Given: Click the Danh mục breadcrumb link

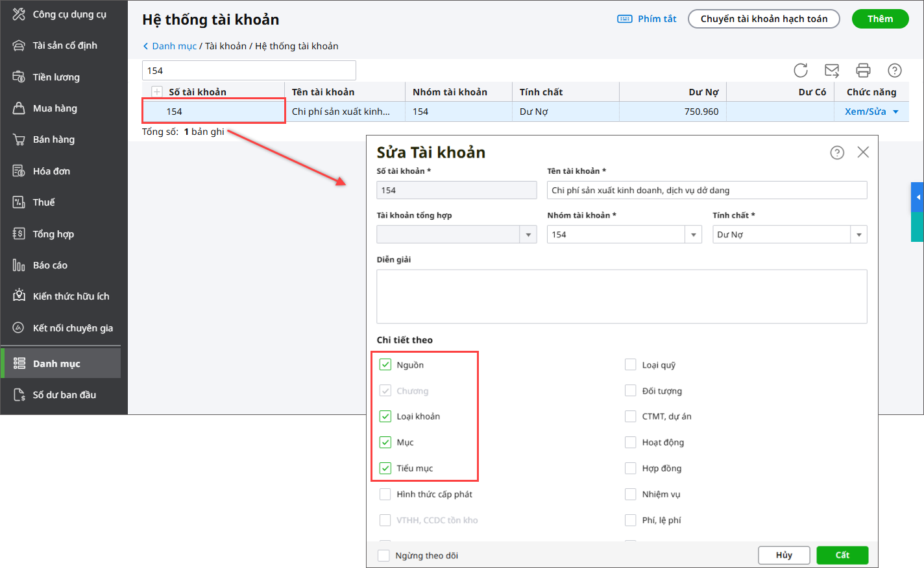Looking at the screenshot, I should [x=174, y=46].
